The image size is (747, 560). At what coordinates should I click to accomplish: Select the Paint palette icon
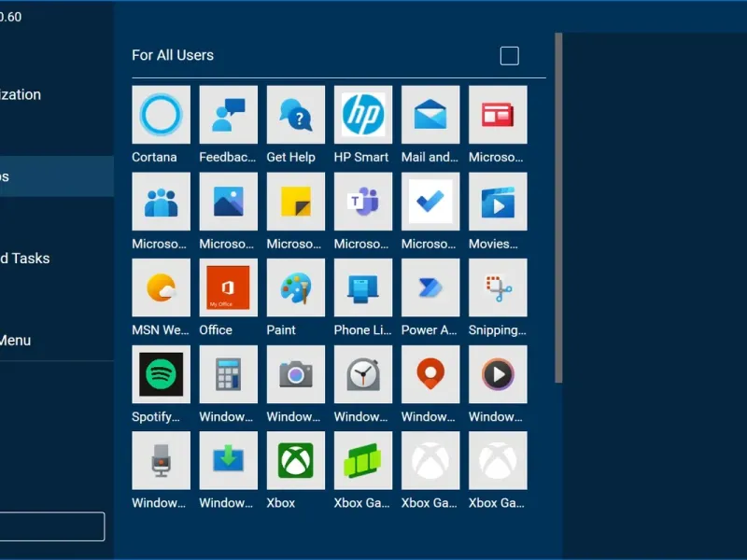[296, 287]
